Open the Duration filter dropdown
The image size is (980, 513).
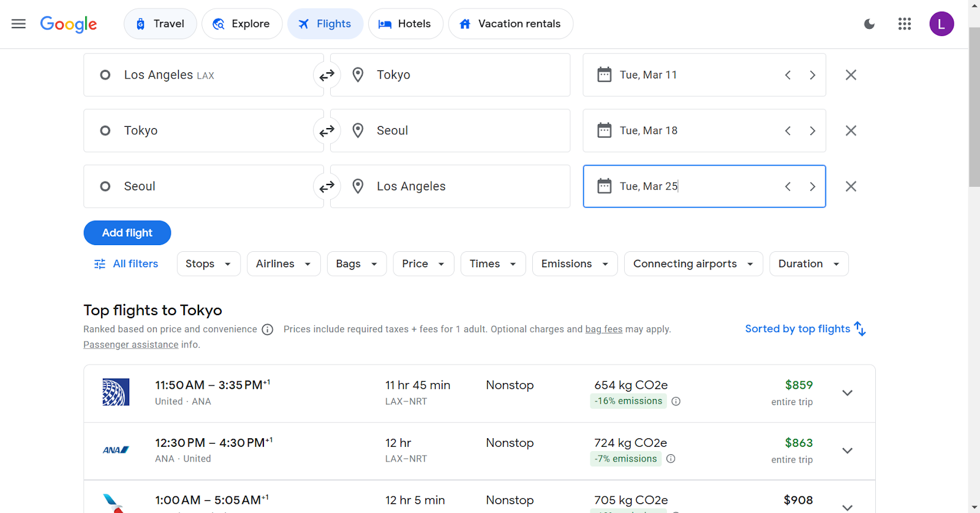(x=809, y=264)
